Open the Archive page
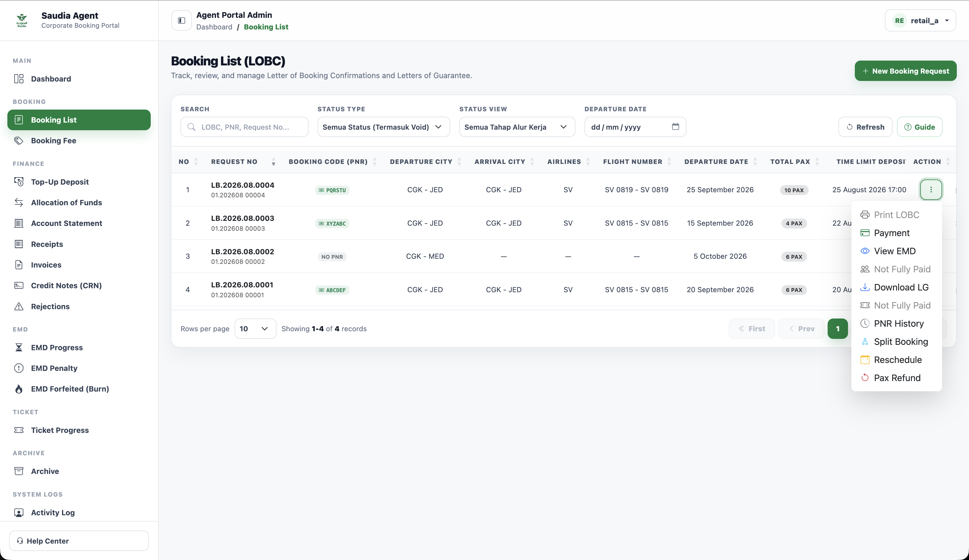The height and width of the screenshot is (560, 969). [x=79, y=471]
